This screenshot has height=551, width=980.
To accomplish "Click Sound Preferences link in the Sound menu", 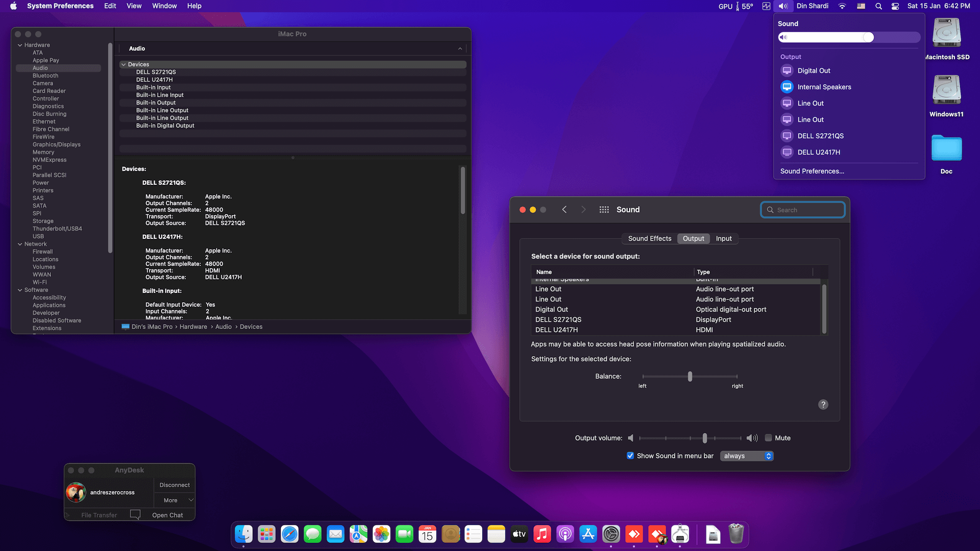I will (812, 171).
